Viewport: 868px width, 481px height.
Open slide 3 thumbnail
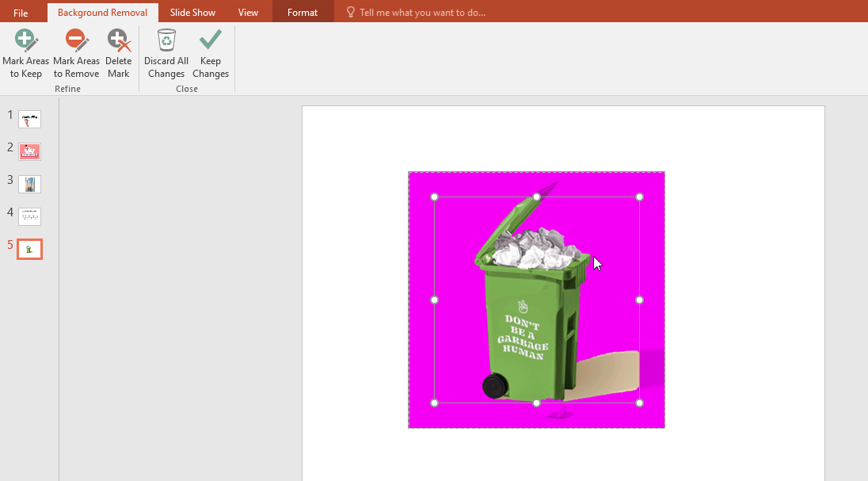click(29, 184)
